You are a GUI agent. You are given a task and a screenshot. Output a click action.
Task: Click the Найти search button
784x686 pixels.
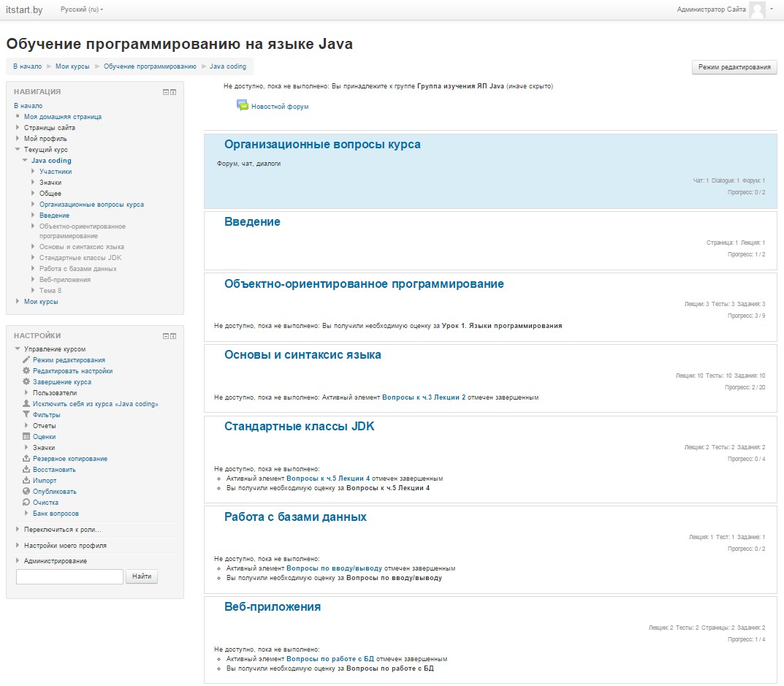point(142,576)
